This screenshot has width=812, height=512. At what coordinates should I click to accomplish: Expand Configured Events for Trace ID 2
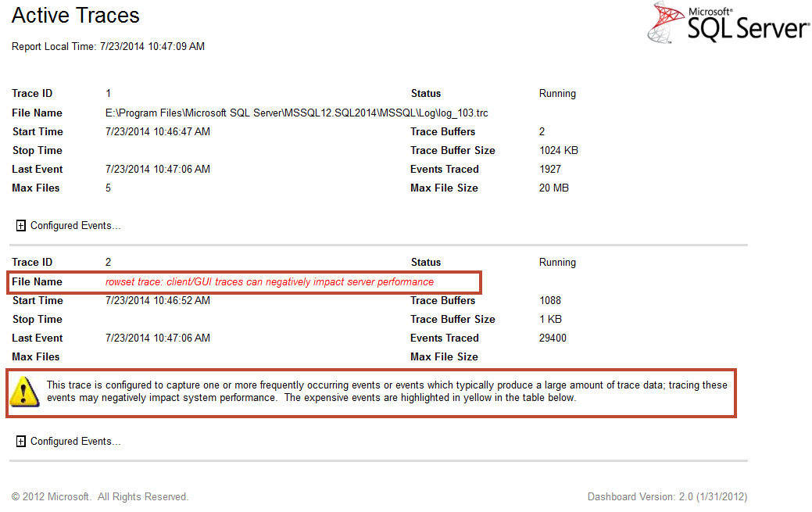click(x=21, y=441)
